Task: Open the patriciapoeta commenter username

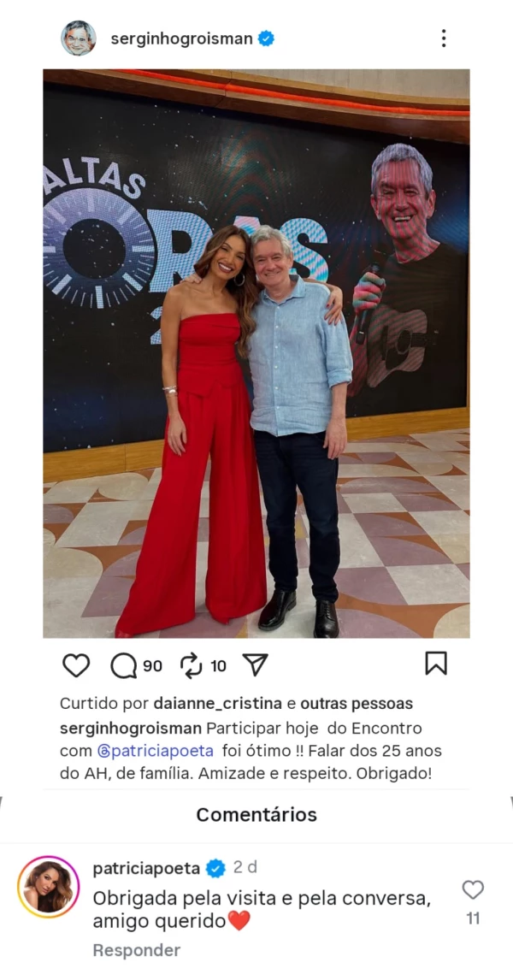Action: pyautogui.click(x=146, y=868)
